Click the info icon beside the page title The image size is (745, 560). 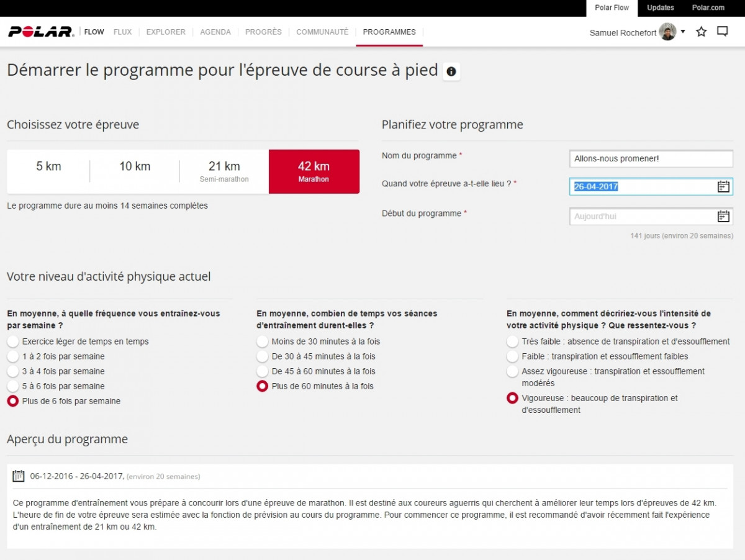click(451, 71)
